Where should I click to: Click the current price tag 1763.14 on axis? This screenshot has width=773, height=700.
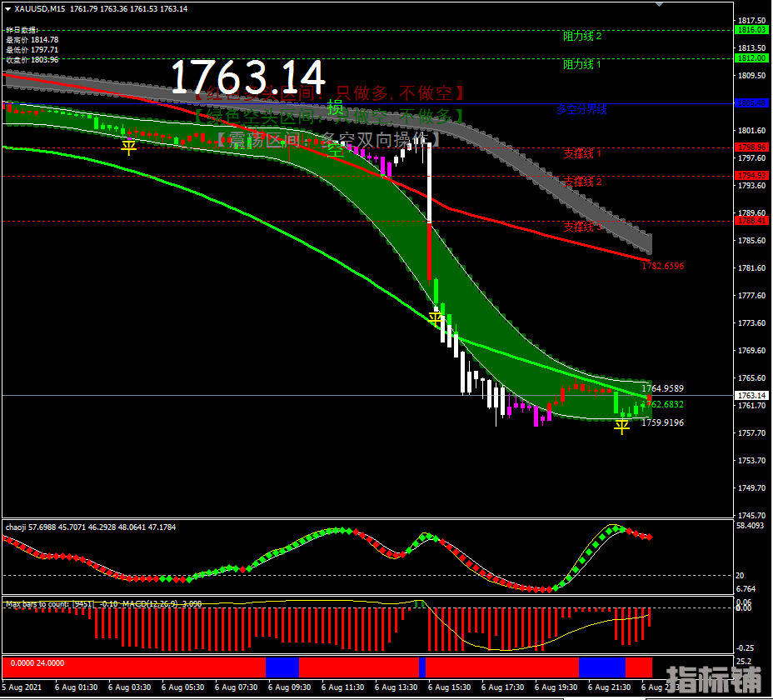pos(752,396)
